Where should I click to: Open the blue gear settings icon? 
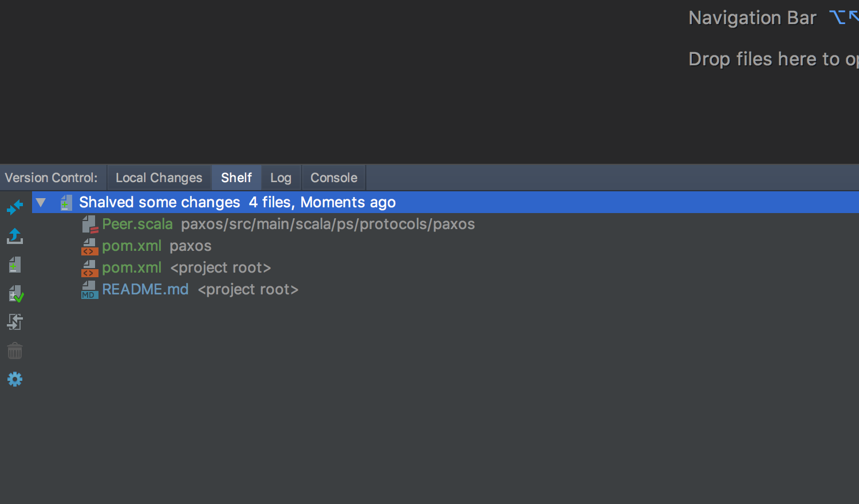(x=15, y=379)
